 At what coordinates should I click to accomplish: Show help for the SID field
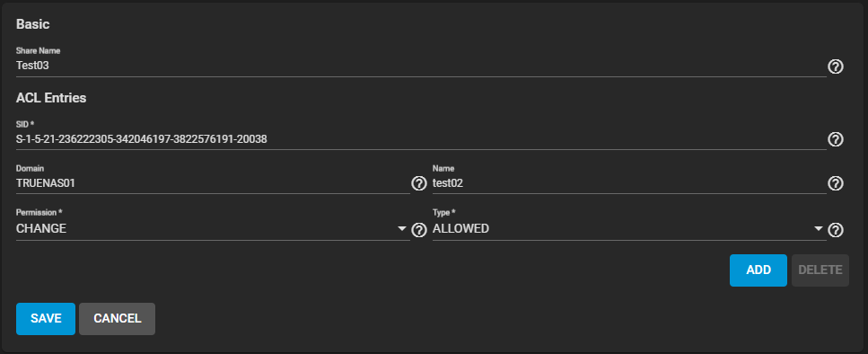836,139
